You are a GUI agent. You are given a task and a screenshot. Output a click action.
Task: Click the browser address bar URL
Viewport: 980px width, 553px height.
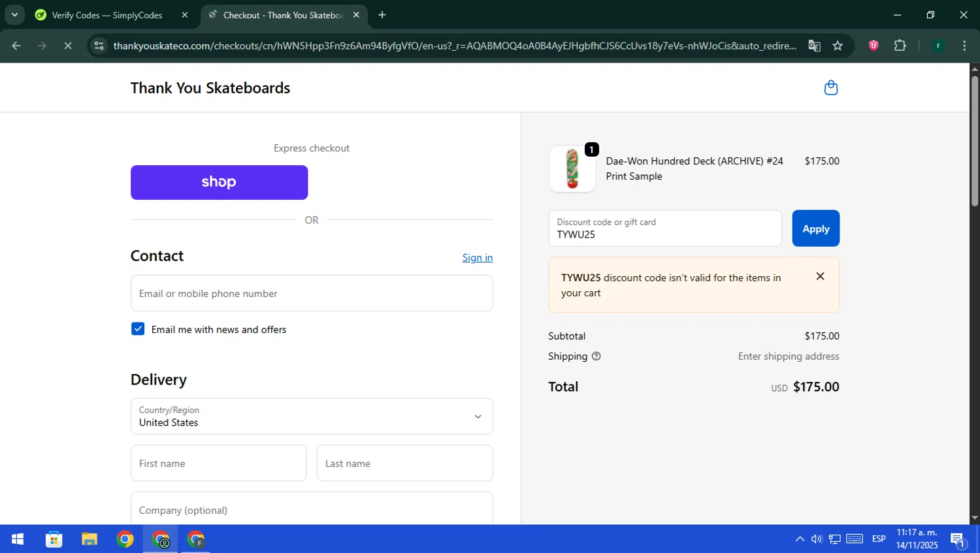tap(454, 46)
